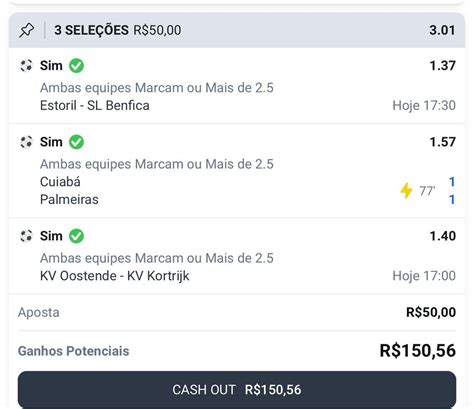The width and height of the screenshot is (474, 409).
Task: Select the 1.37 odds value
Action: (442, 66)
